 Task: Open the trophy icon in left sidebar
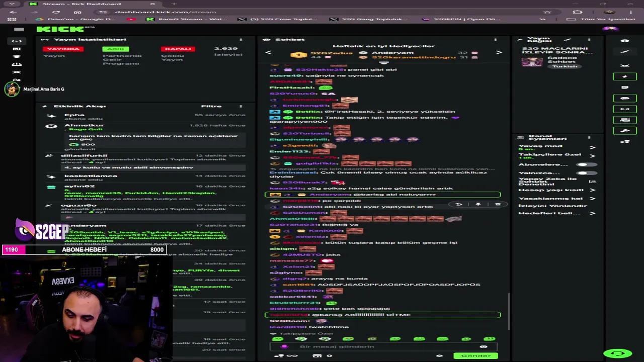(17, 56)
